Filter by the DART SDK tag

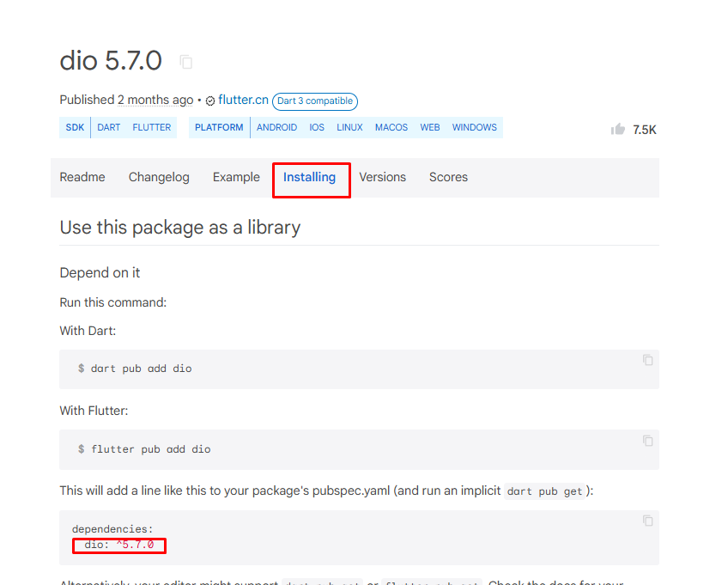click(x=109, y=127)
